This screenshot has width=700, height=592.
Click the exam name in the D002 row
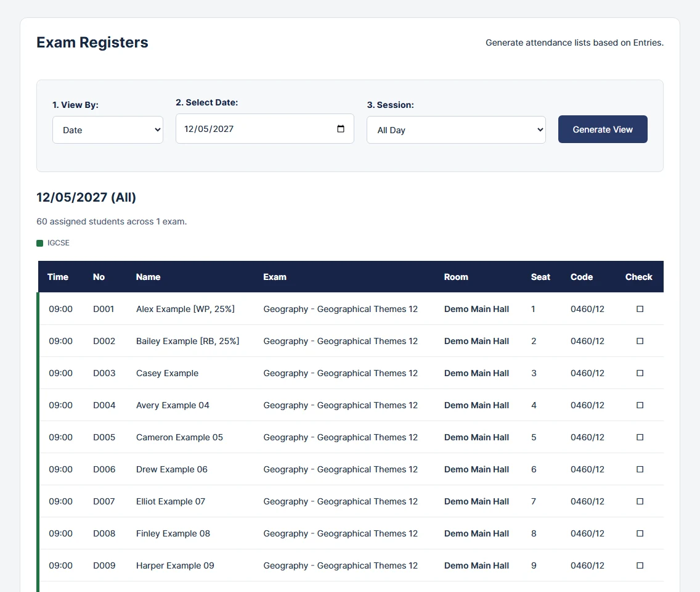click(x=341, y=341)
